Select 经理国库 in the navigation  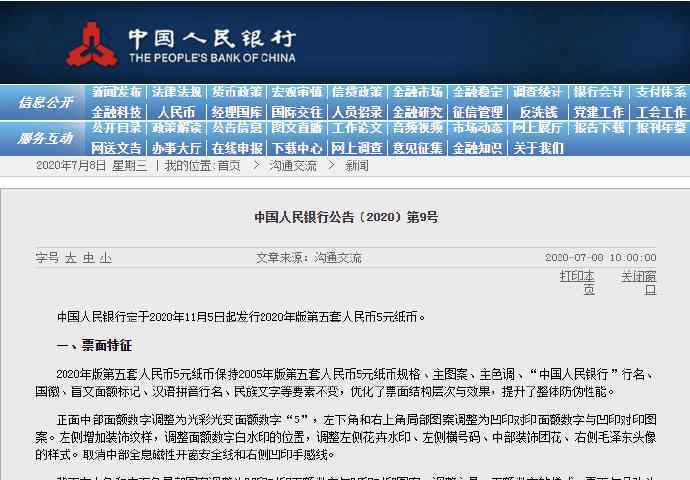point(237,112)
